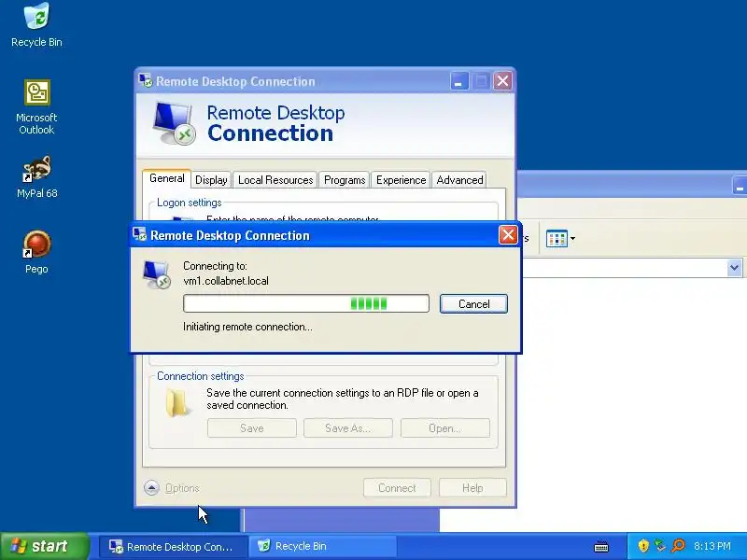Open the Experience tab
747x560 pixels.
coord(401,180)
